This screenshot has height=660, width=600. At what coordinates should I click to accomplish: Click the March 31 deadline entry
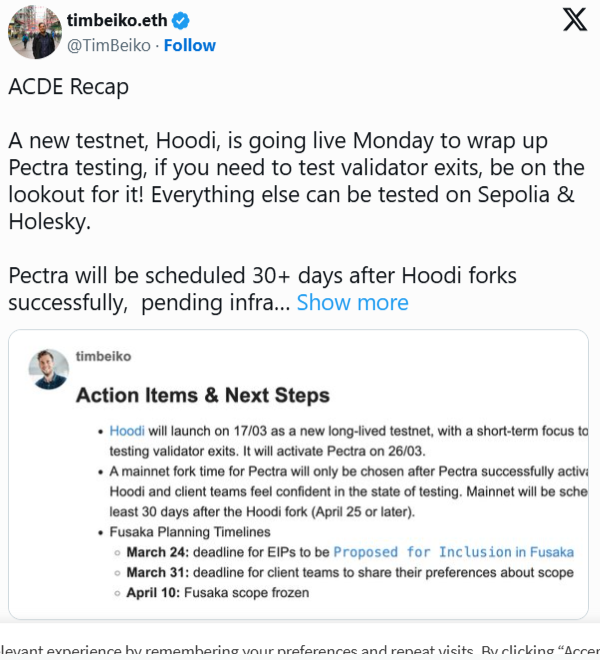pos(350,572)
